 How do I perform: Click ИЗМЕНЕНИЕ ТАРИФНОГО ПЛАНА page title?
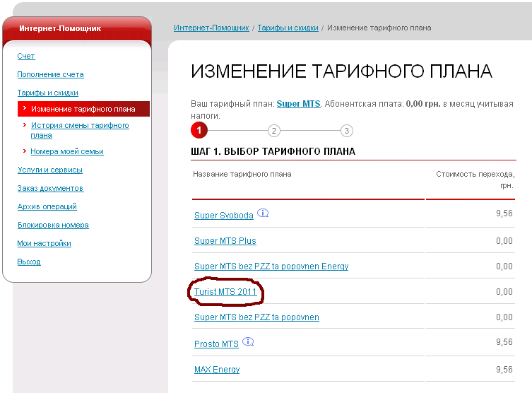tap(341, 71)
